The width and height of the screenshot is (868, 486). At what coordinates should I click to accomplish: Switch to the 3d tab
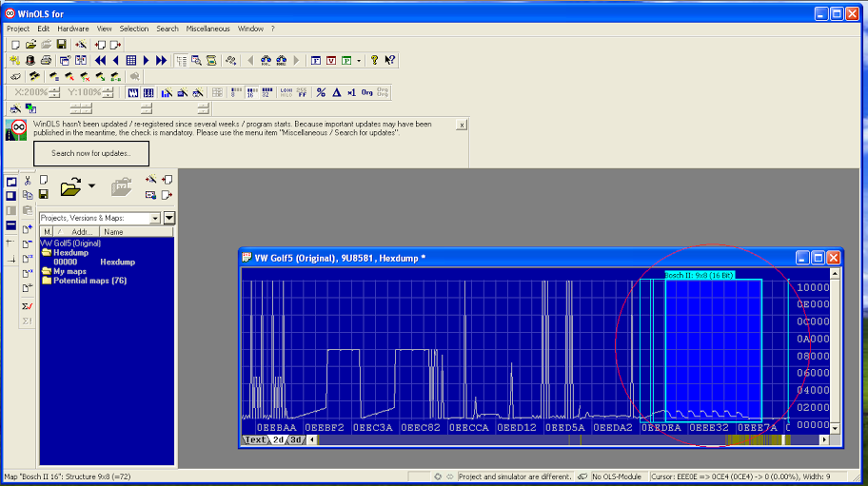click(296, 440)
